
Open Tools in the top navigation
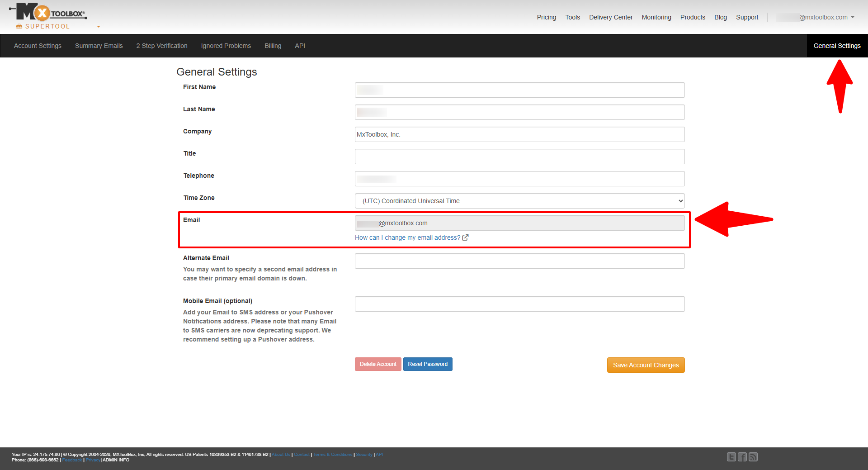point(572,17)
